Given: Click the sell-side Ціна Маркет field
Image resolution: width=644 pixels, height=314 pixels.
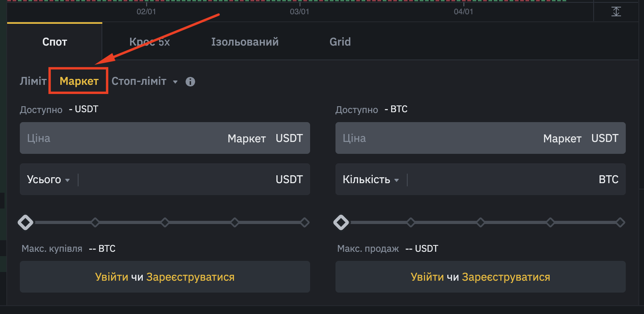Looking at the screenshot, I should [x=481, y=138].
